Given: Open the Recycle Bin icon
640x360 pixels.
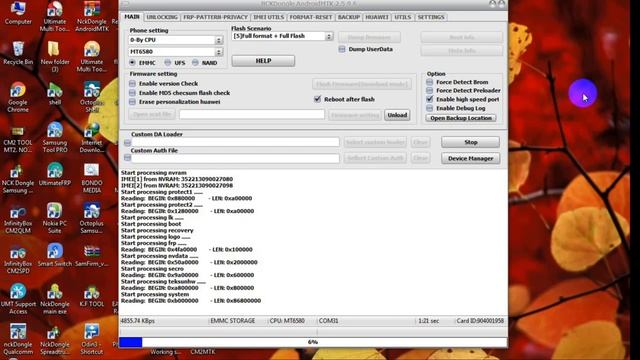Looking at the screenshot, I should [x=18, y=53].
